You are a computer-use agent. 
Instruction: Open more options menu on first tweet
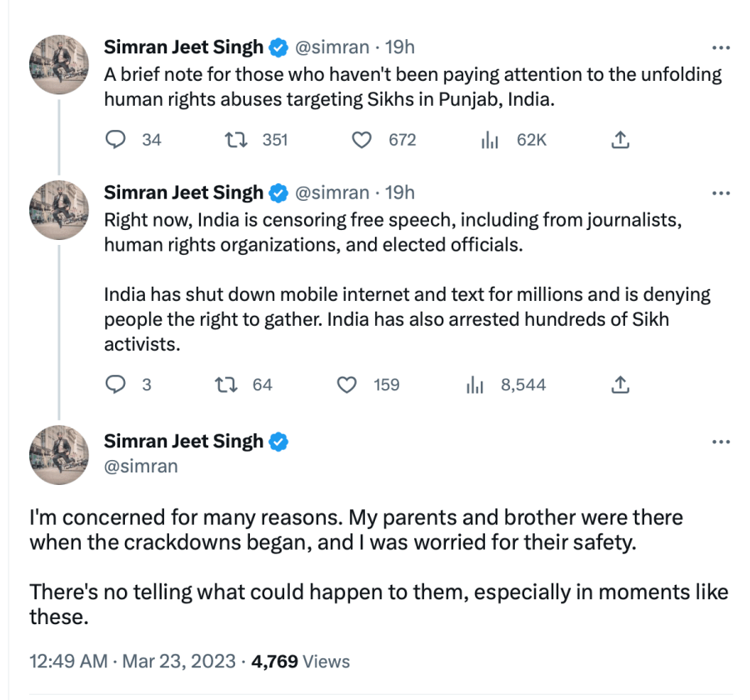720,47
